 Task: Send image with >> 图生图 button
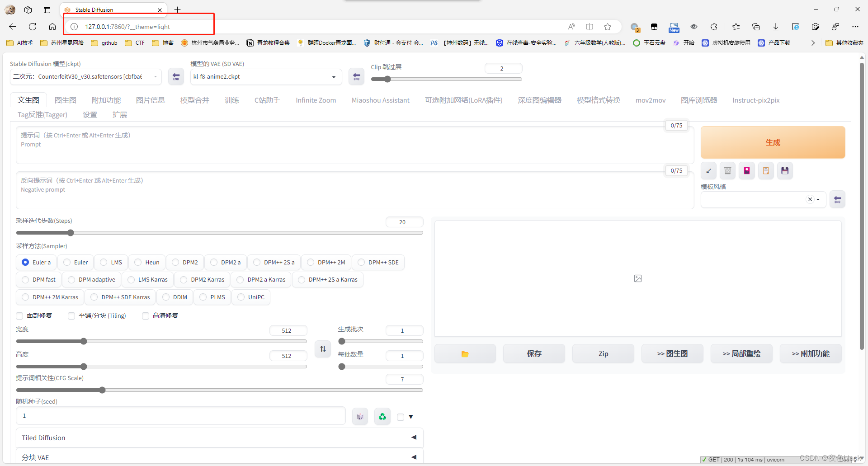pyautogui.click(x=672, y=353)
